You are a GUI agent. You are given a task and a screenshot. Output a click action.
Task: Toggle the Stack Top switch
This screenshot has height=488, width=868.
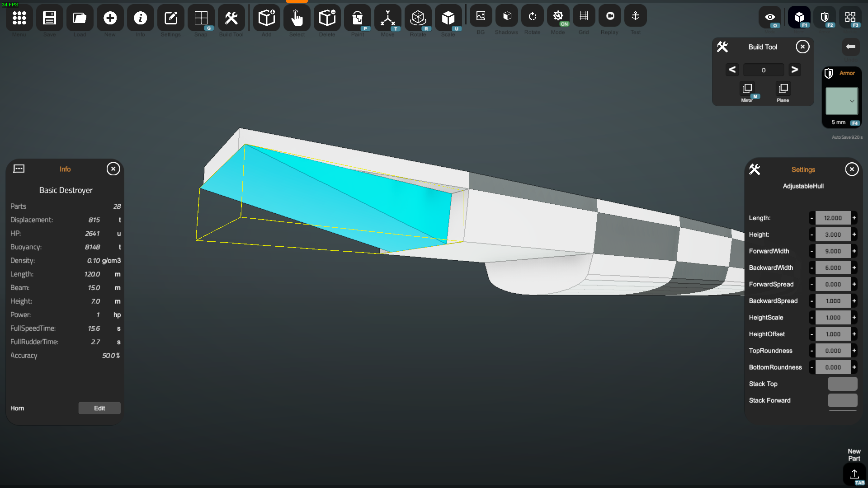click(842, 384)
